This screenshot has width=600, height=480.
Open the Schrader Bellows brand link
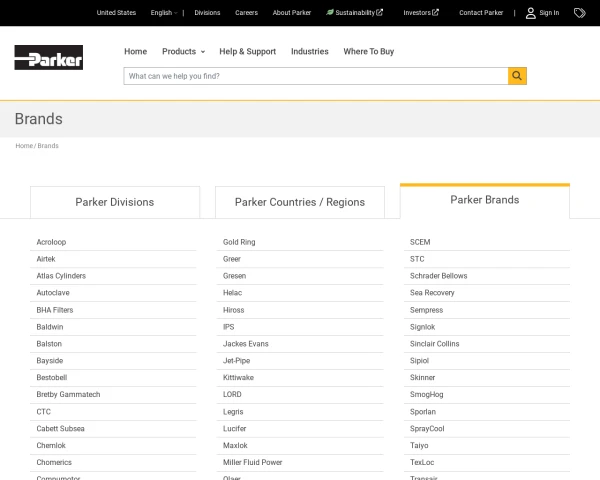tap(438, 276)
